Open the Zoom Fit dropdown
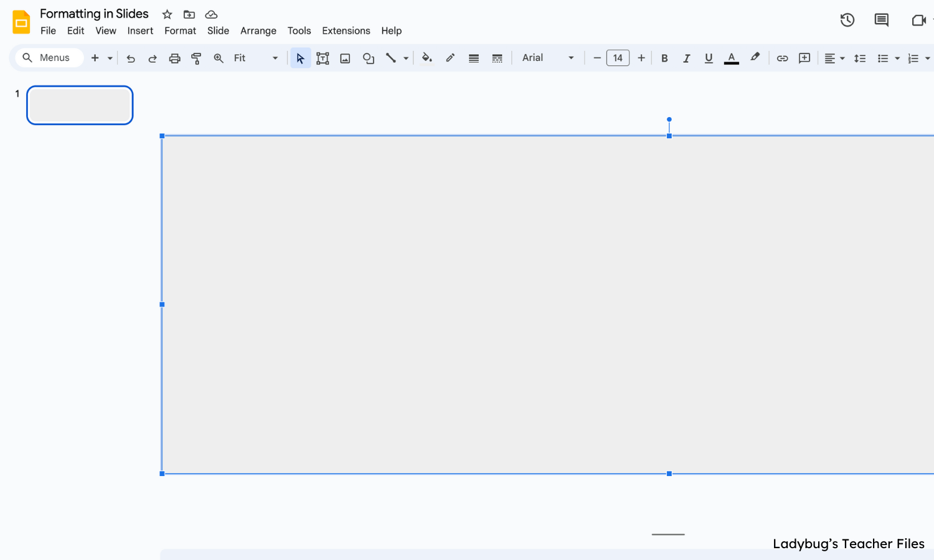 tap(275, 57)
